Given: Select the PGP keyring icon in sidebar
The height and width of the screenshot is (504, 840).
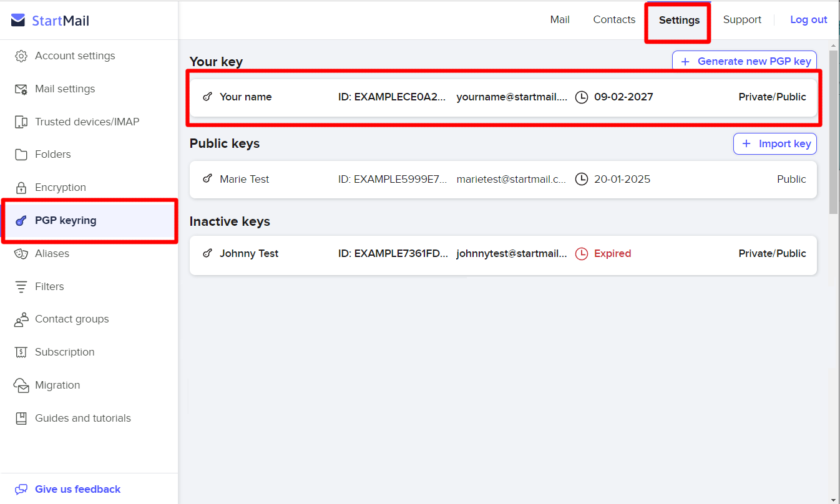Looking at the screenshot, I should pyautogui.click(x=21, y=220).
